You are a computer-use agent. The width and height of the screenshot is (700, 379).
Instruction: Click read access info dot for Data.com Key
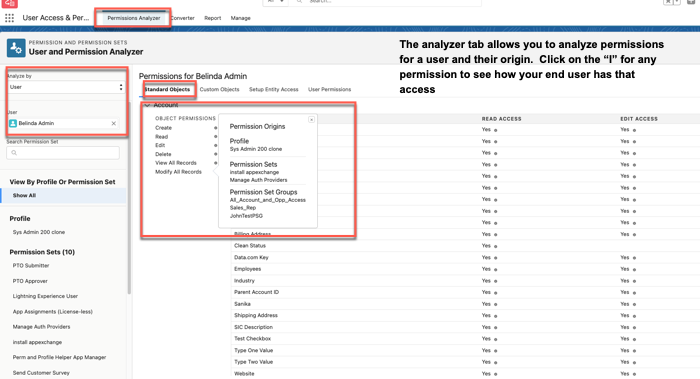tap(496, 258)
